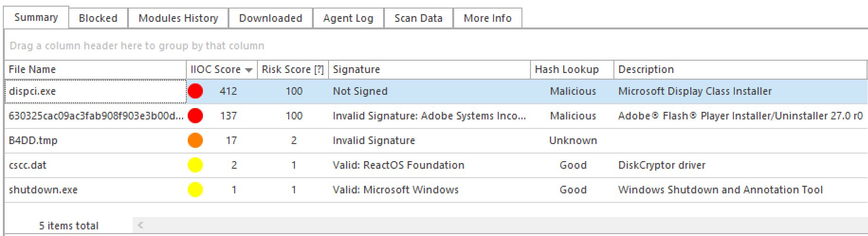Sort by the IIOC Score descending arrow
The height and width of the screenshot is (236, 868).
pos(249,70)
